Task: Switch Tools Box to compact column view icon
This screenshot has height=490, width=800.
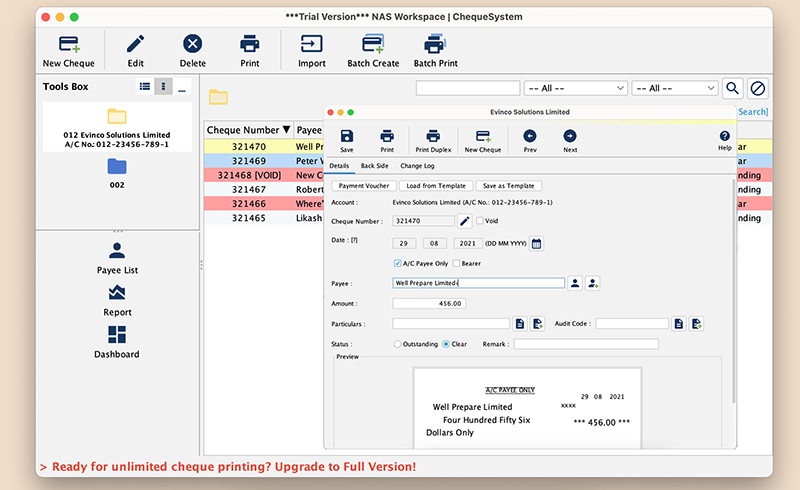Action: coord(163,86)
